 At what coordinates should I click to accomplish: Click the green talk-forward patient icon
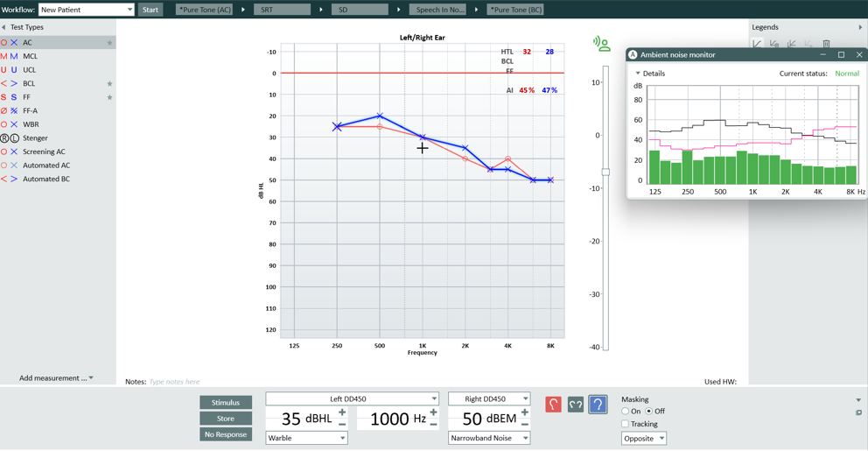coord(602,44)
